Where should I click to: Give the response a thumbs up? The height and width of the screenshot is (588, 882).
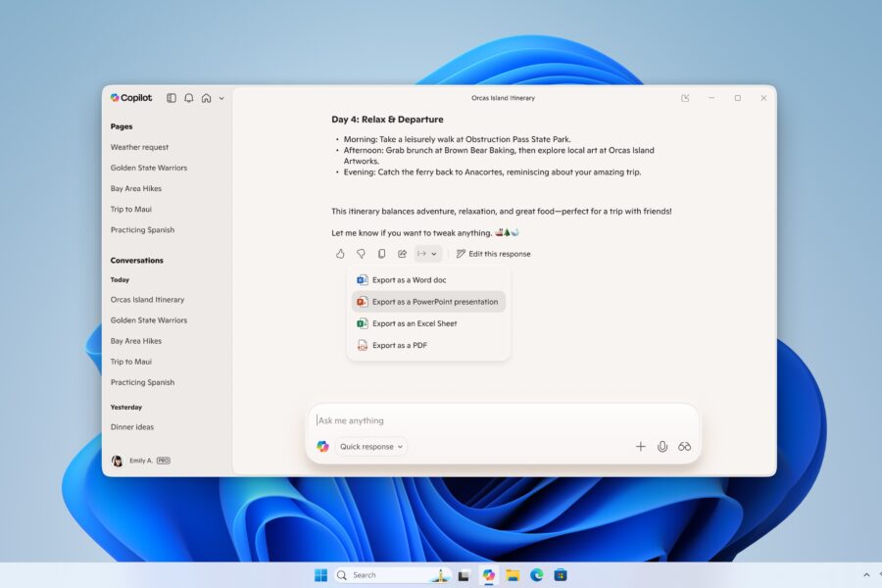click(340, 254)
